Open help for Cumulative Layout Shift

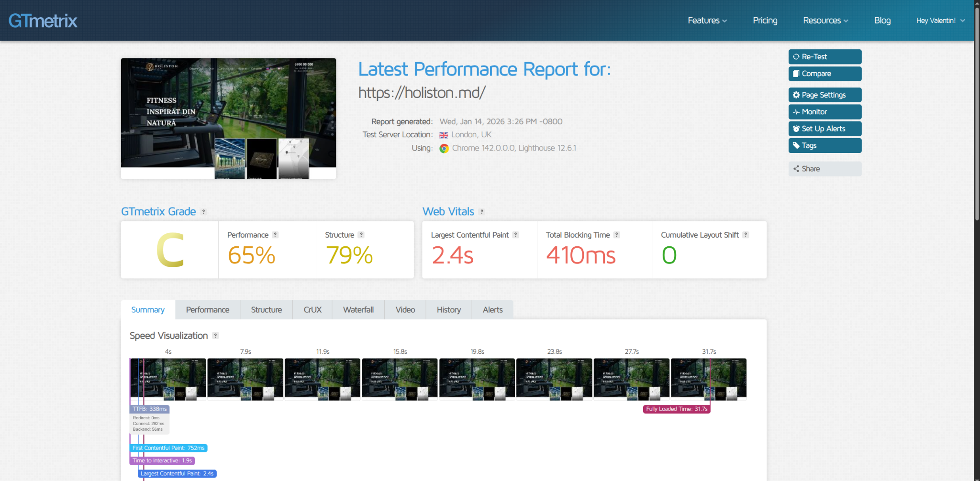click(x=746, y=235)
